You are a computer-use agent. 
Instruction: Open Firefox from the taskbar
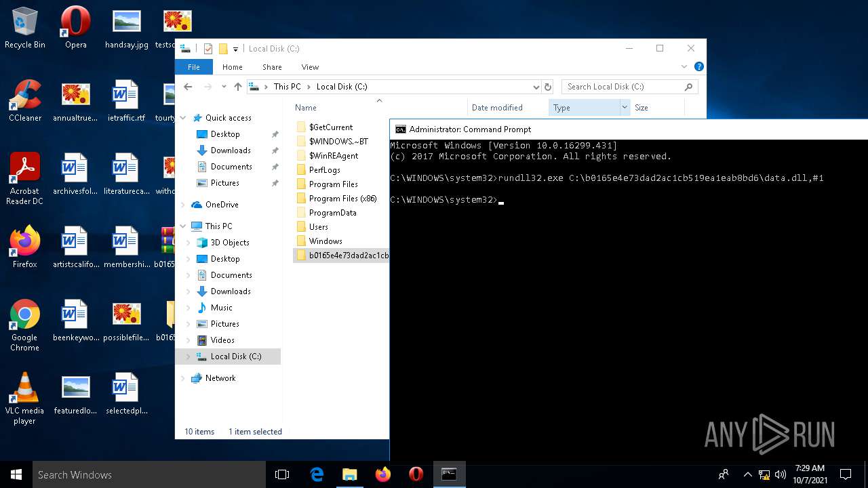(x=382, y=474)
